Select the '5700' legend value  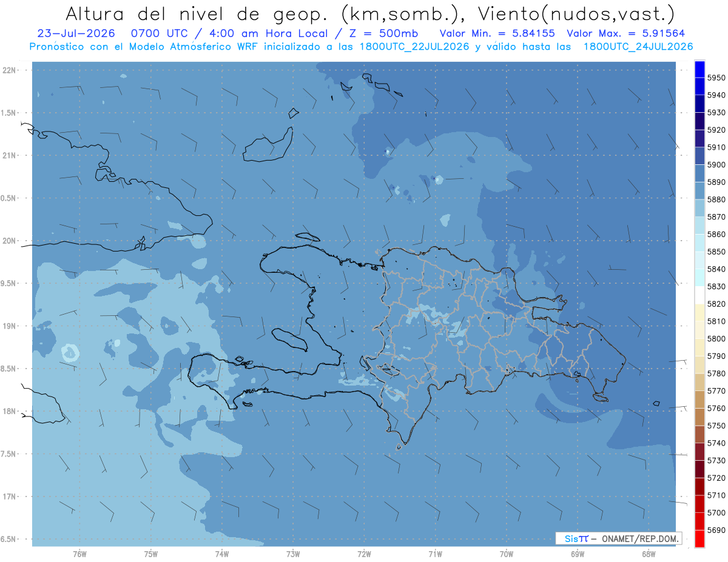tap(716, 513)
